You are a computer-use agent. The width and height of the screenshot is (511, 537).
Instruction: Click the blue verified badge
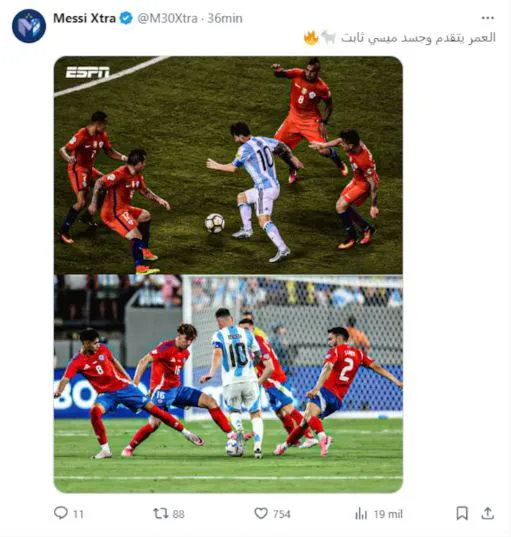(x=126, y=18)
